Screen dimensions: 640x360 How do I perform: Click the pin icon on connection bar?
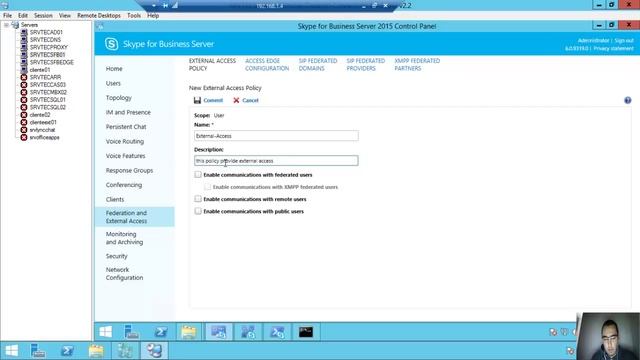[165, 6]
